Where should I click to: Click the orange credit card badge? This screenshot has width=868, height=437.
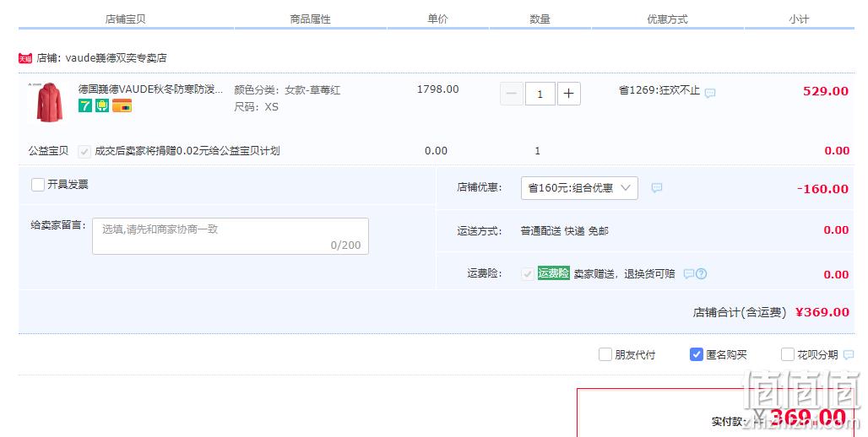pyautogui.click(x=122, y=105)
